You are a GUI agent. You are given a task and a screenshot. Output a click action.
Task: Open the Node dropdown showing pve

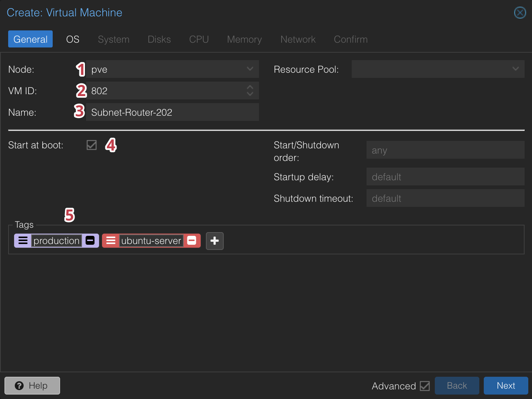coord(249,69)
